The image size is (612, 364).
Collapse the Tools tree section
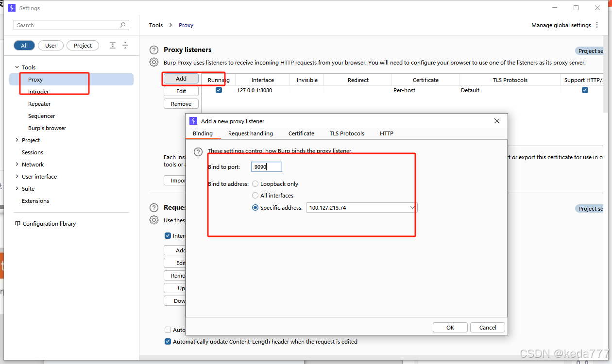(17, 67)
